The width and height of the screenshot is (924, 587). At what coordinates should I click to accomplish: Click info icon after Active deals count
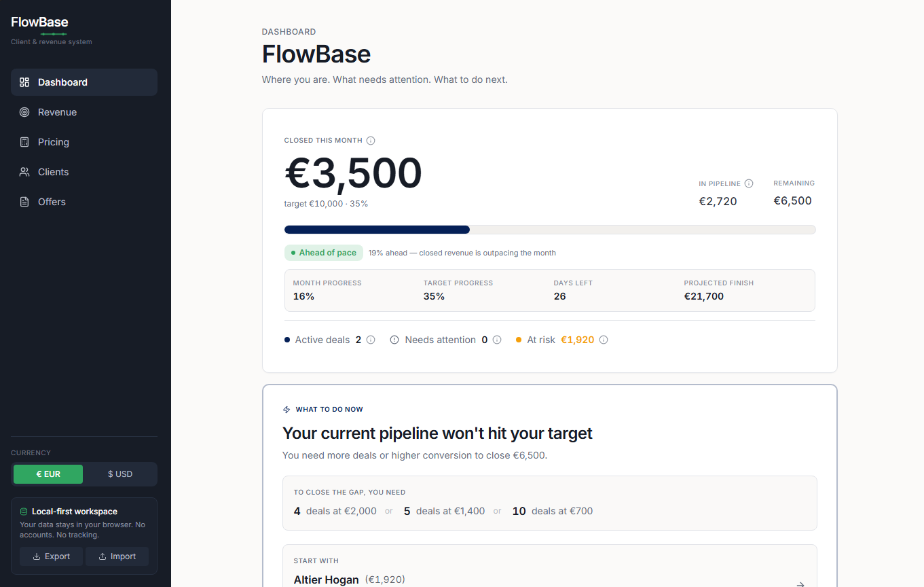371,340
